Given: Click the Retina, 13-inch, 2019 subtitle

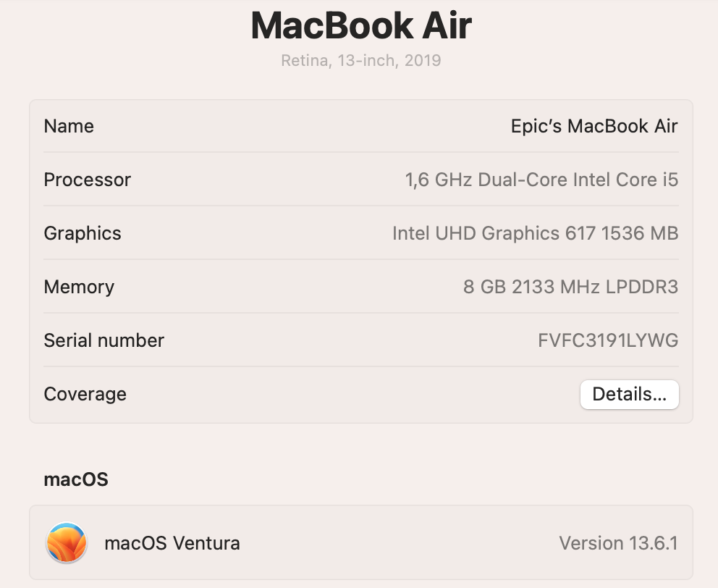Looking at the screenshot, I should pyautogui.click(x=360, y=60).
